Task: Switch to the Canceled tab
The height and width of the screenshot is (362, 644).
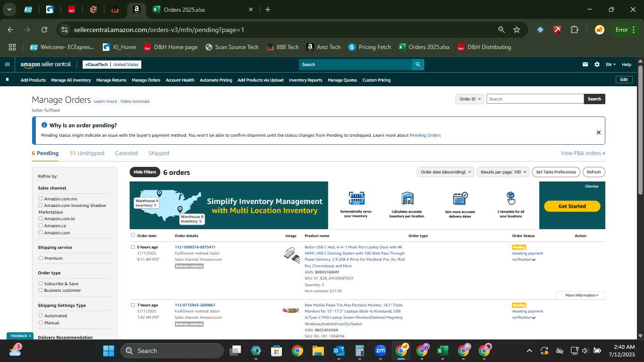Action: click(x=126, y=153)
